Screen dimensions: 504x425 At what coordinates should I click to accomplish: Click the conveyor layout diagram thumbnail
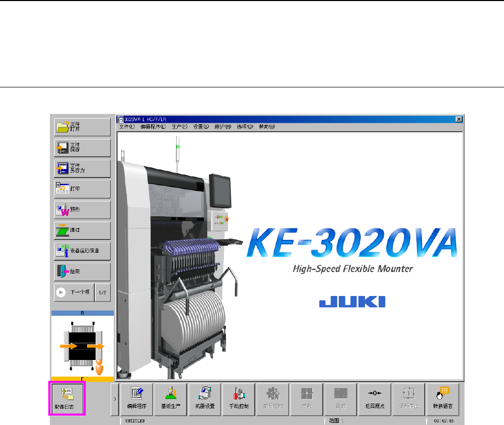(83, 346)
